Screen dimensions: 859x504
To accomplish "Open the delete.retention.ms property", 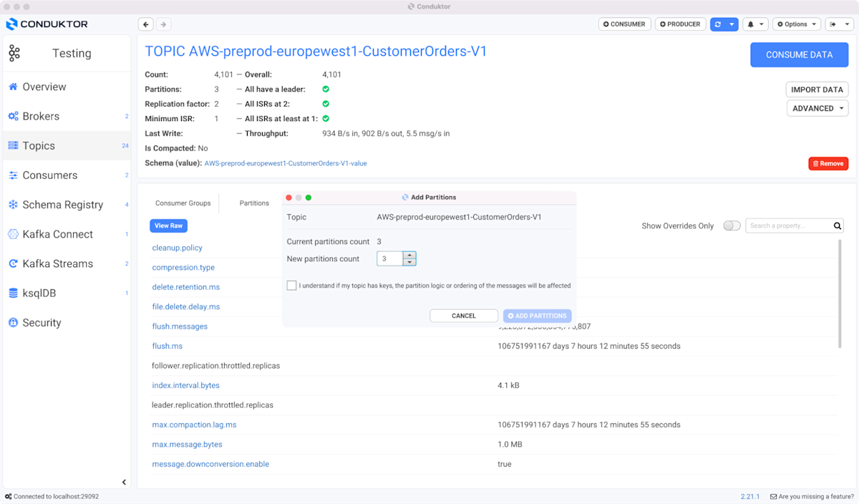I will 186,287.
